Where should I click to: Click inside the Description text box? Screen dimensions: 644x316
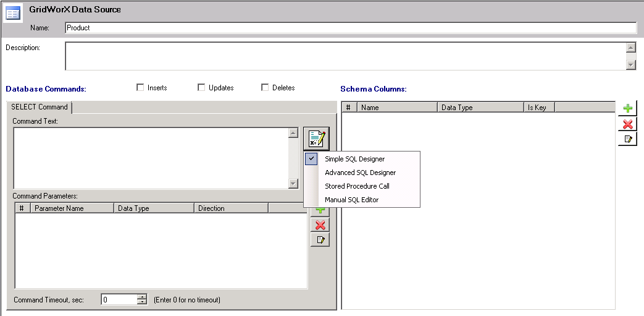click(x=345, y=56)
